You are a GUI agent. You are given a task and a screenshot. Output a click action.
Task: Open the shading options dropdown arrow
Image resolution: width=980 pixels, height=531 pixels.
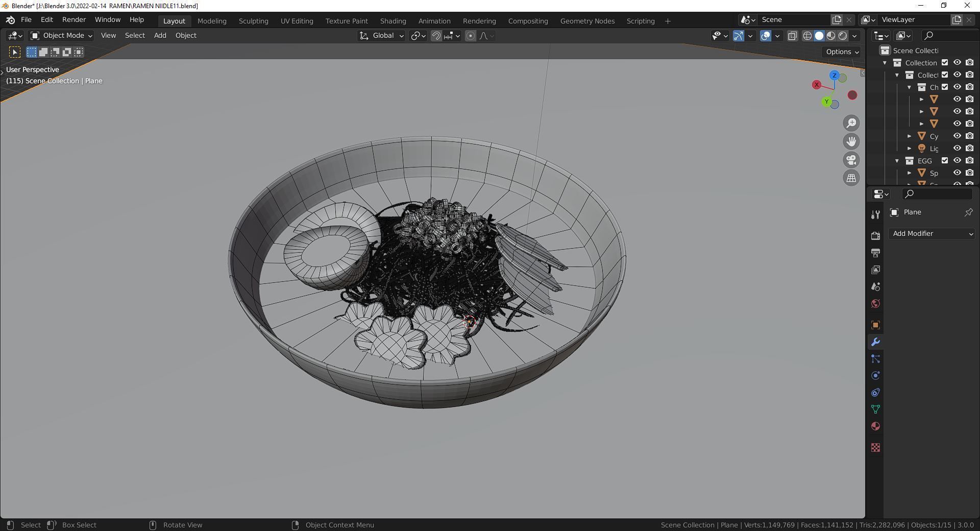tap(854, 36)
